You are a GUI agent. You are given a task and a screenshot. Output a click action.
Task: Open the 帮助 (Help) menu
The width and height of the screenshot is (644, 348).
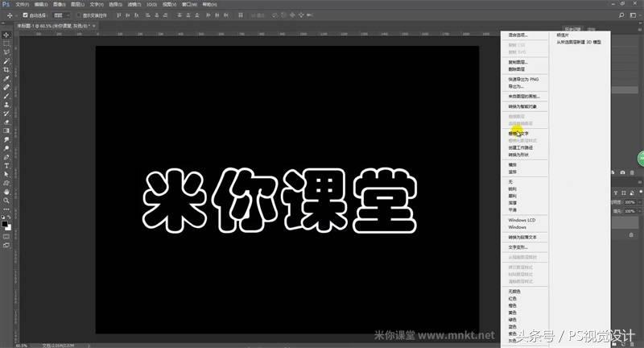pos(209,5)
